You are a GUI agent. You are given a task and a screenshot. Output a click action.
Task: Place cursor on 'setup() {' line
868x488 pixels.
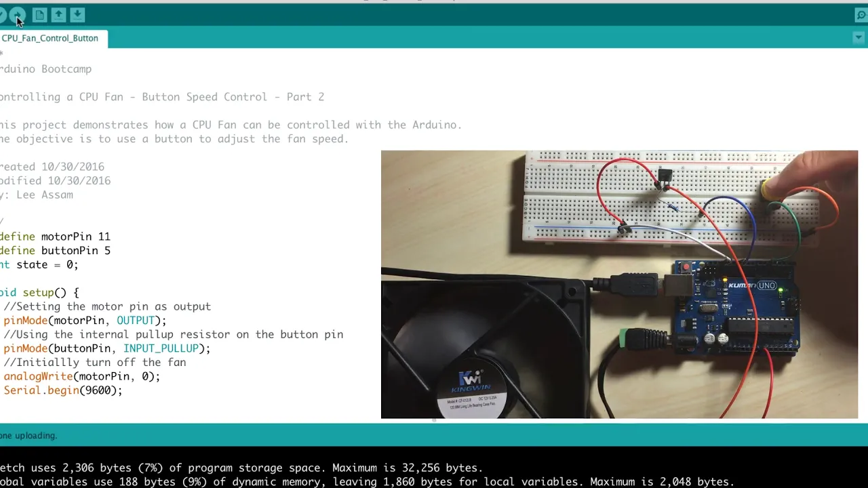(39, 293)
